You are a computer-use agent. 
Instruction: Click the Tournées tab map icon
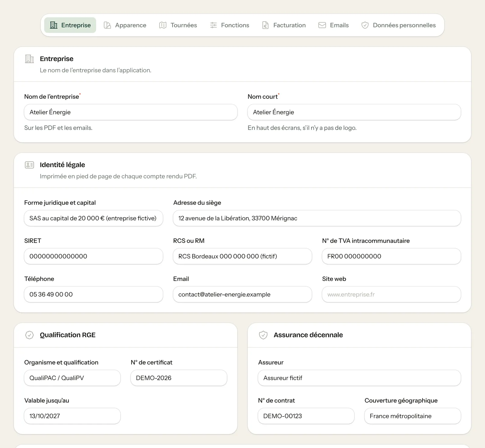pyautogui.click(x=163, y=25)
